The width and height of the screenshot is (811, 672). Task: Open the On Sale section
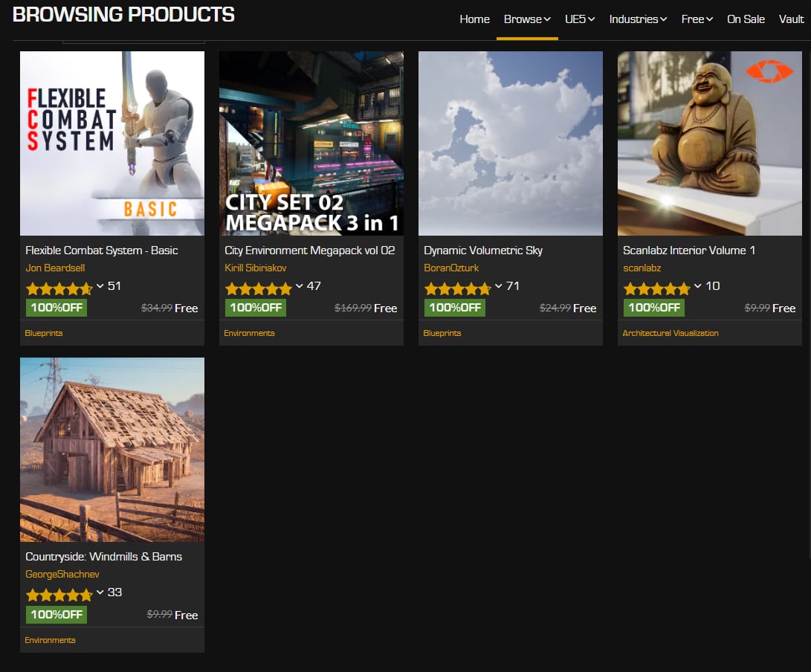tap(746, 19)
